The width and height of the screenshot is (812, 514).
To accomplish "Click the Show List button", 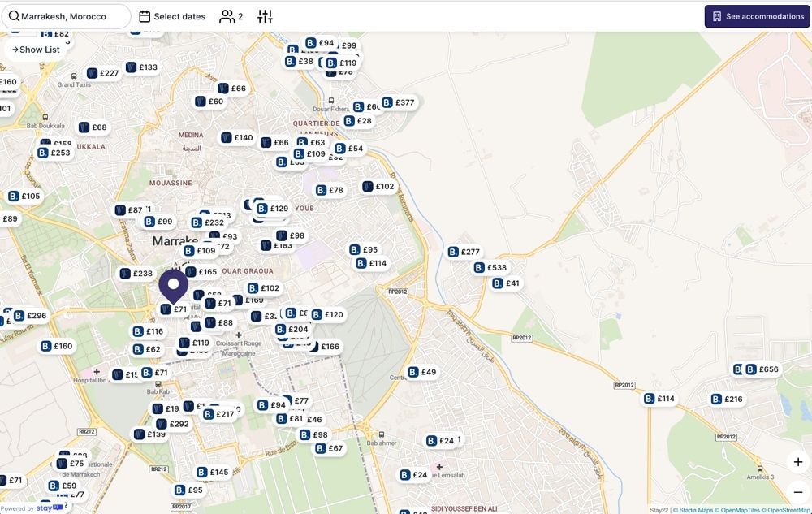I will click(x=35, y=50).
